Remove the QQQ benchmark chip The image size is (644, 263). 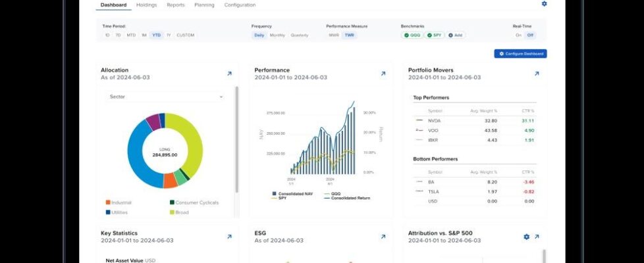pyautogui.click(x=408, y=35)
